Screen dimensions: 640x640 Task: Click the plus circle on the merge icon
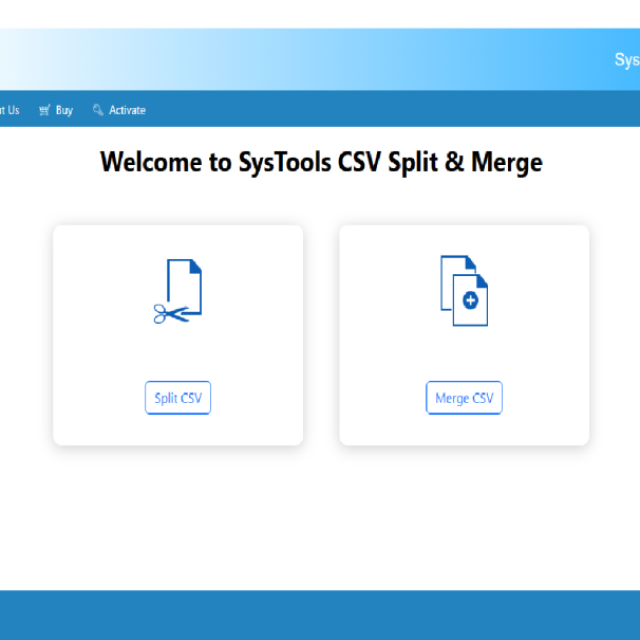click(x=470, y=300)
